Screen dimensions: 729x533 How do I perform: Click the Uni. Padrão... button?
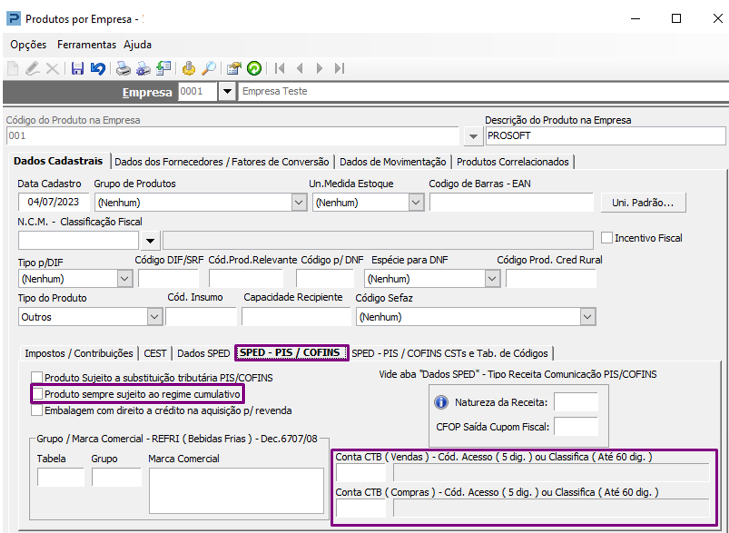pos(643,203)
